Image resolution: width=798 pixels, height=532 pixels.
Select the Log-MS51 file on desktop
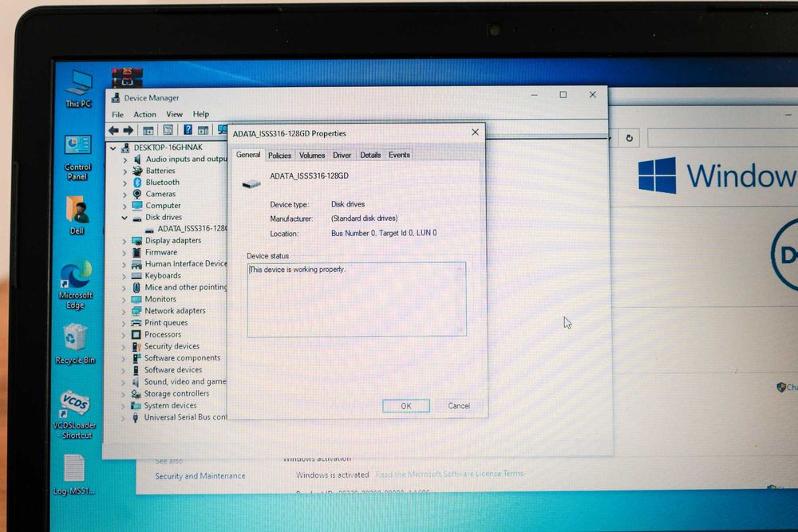[73, 475]
